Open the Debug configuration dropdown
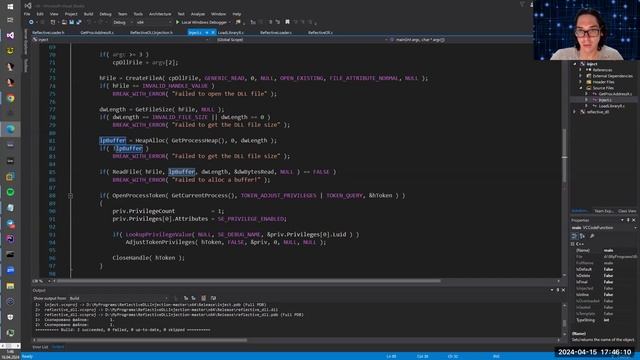This screenshot has height=360, width=640. click(x=122, y=22)
